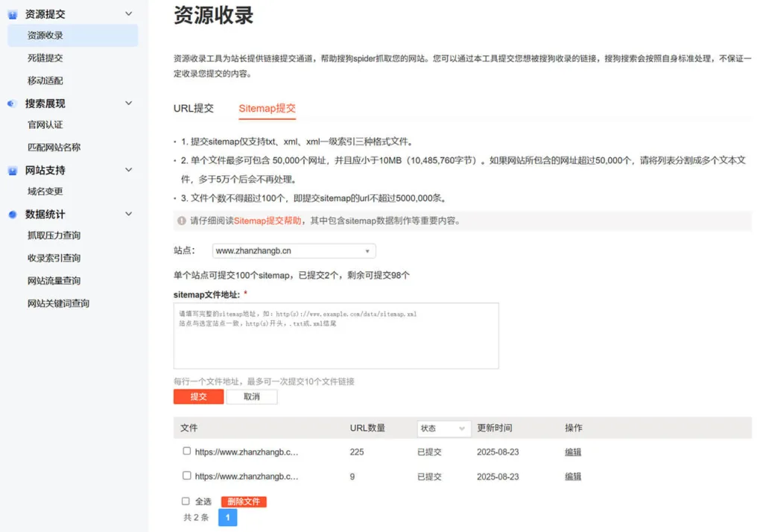Check the 全选 select-all checkbox
This screenshot has width=763, height=532.
point(186,501)
